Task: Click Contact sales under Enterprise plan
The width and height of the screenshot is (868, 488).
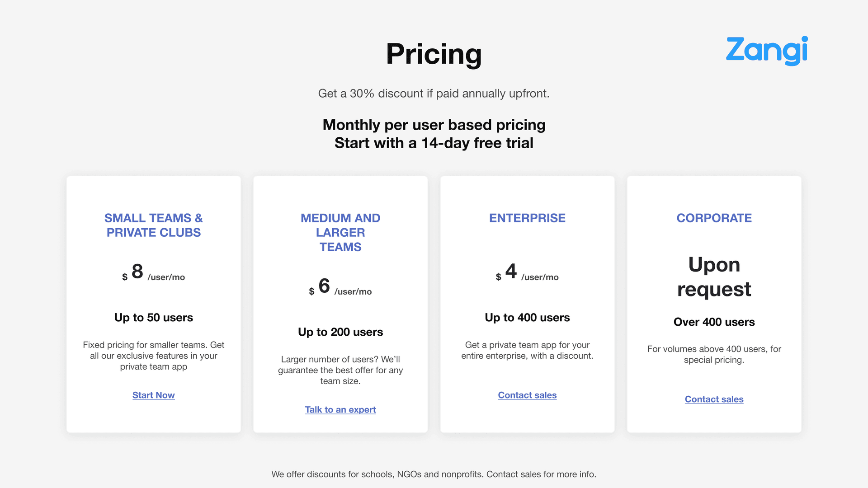Action: point(527,395)
